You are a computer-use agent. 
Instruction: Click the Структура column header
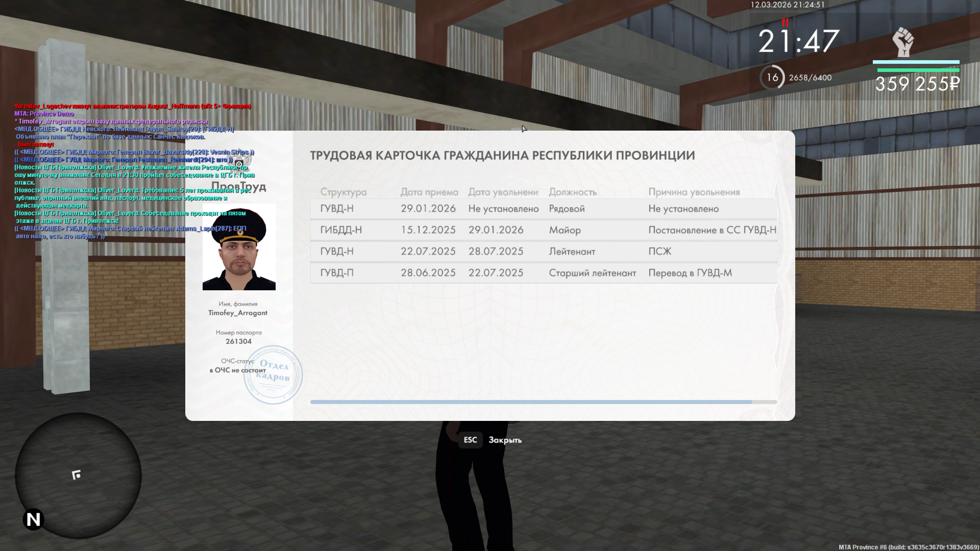343,192
